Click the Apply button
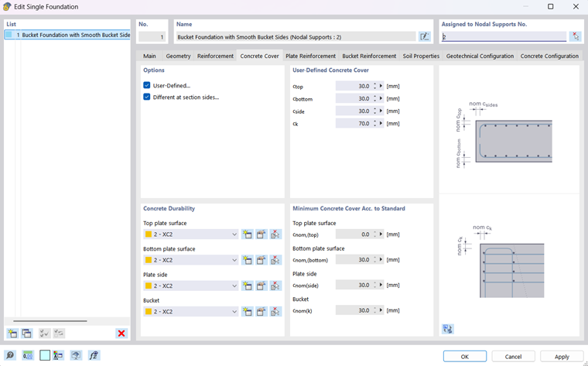This screenshot has height=366, width=588. [x=562, y=356]
